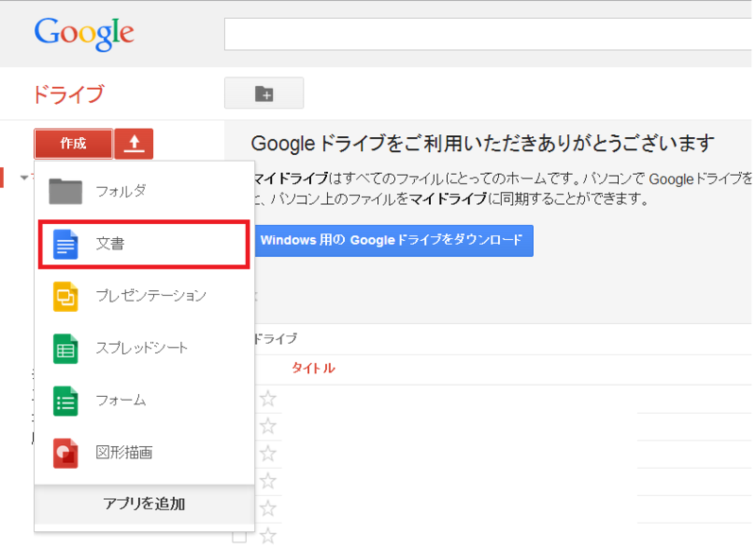Star the first file row
This screenshot has width=756, height=549.
(x=268, y=399)
